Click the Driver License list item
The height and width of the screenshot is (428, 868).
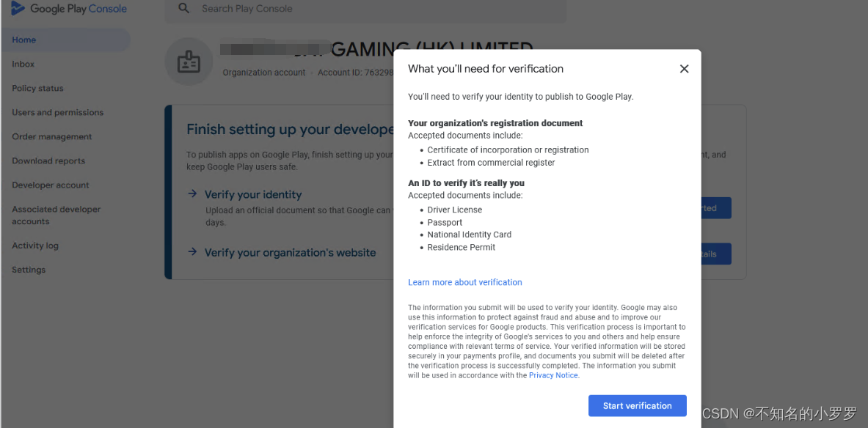tap(454, 210)
